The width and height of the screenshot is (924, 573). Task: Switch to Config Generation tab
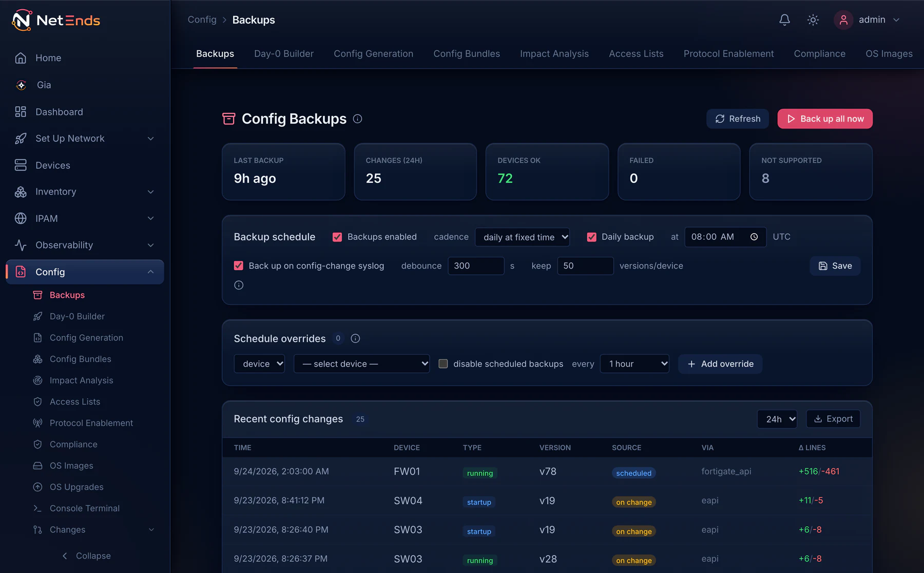[373, 54]
